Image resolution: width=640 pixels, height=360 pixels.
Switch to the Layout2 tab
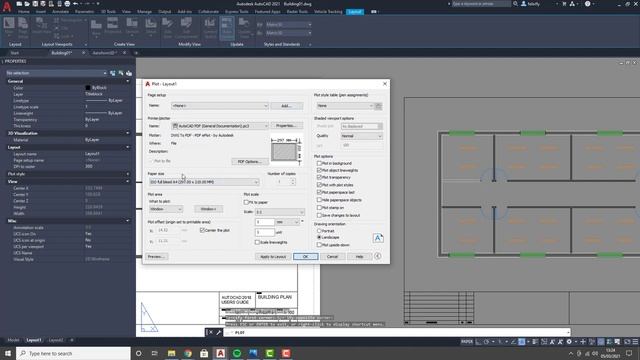[56, 340]
